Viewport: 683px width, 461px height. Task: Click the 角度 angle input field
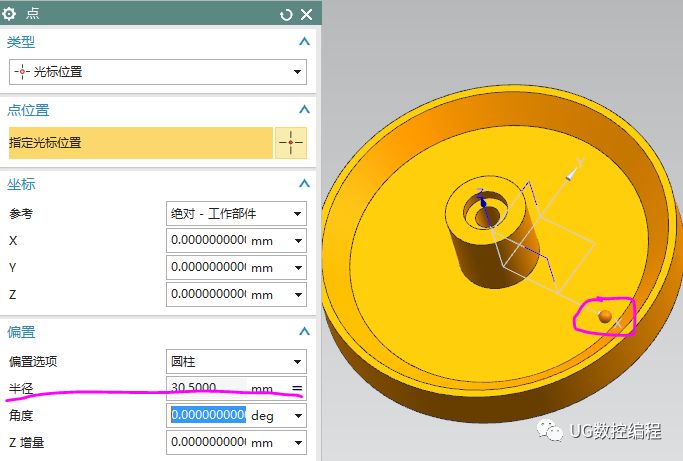pyautogui.click(x=207, y=415)
